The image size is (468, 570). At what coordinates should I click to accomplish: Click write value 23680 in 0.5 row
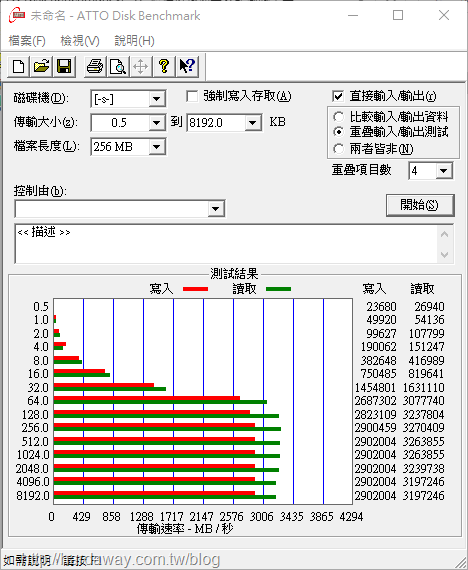(x=381, y=307)
